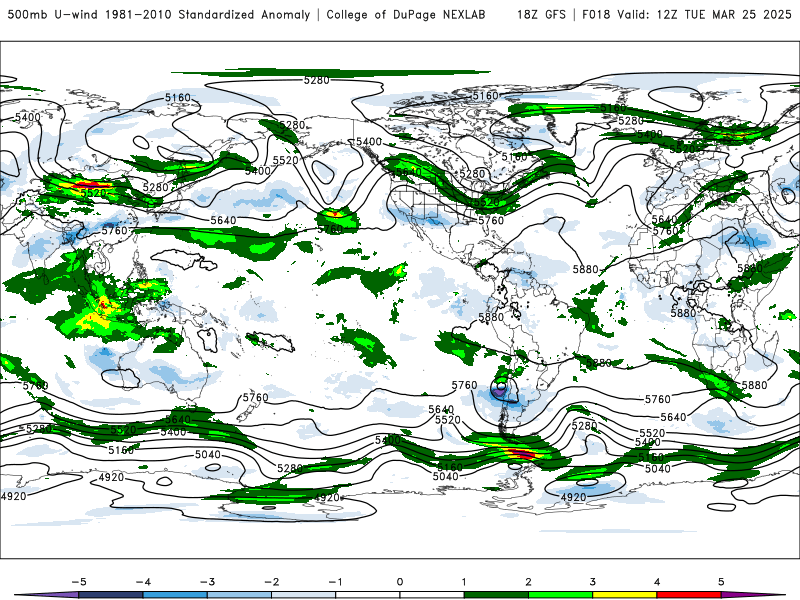This screenshot has width=800, height=600.
Task: Click the "18Z GFS" model run text
Action: pyautogui.click(x=541, y=14)
